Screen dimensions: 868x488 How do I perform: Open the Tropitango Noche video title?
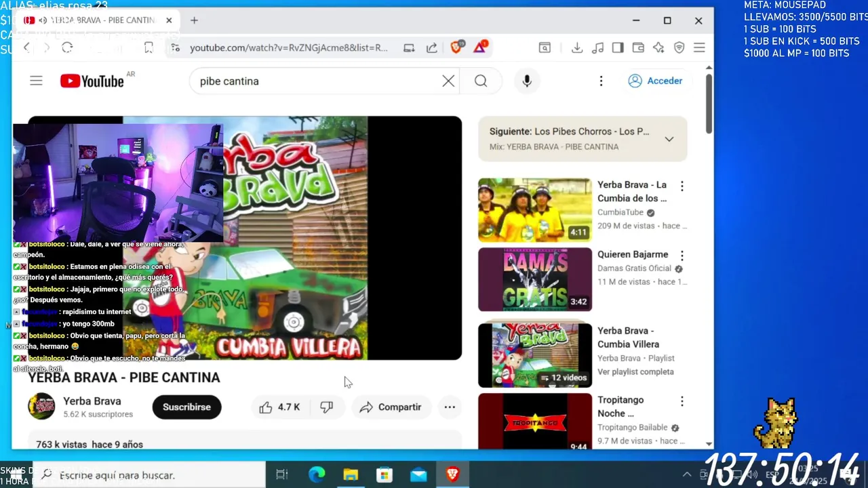click(620, 407)
